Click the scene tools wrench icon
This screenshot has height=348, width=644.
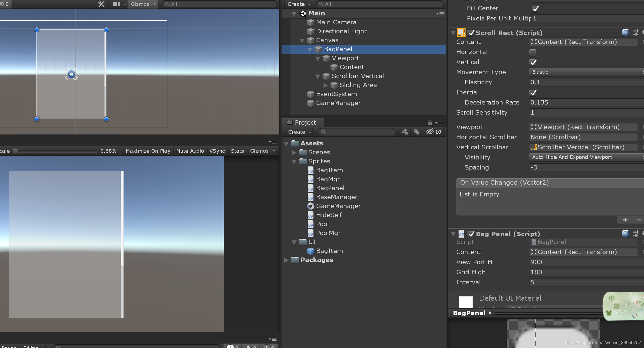(x=101, y=4)
